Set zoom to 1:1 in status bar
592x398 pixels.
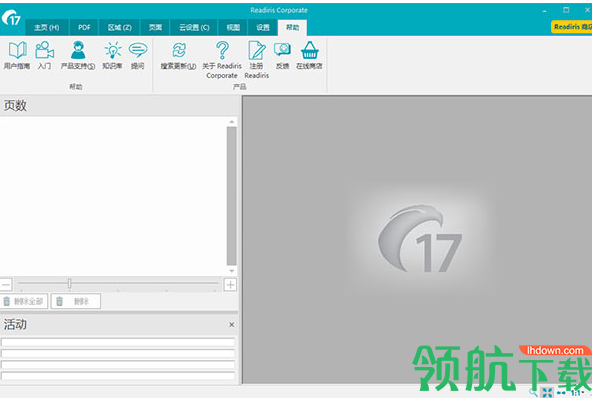577,393
